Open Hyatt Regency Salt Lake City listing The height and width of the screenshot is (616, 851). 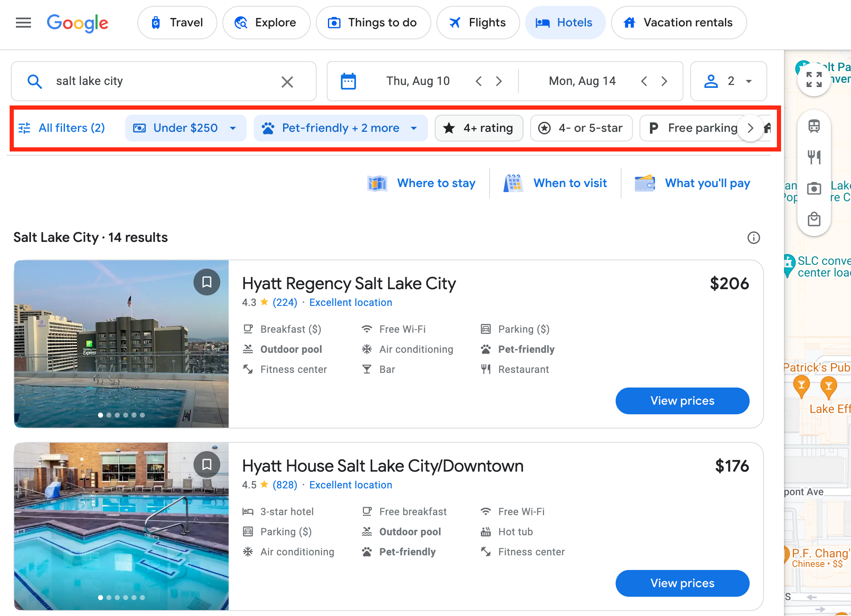click(x=349, y=284)
